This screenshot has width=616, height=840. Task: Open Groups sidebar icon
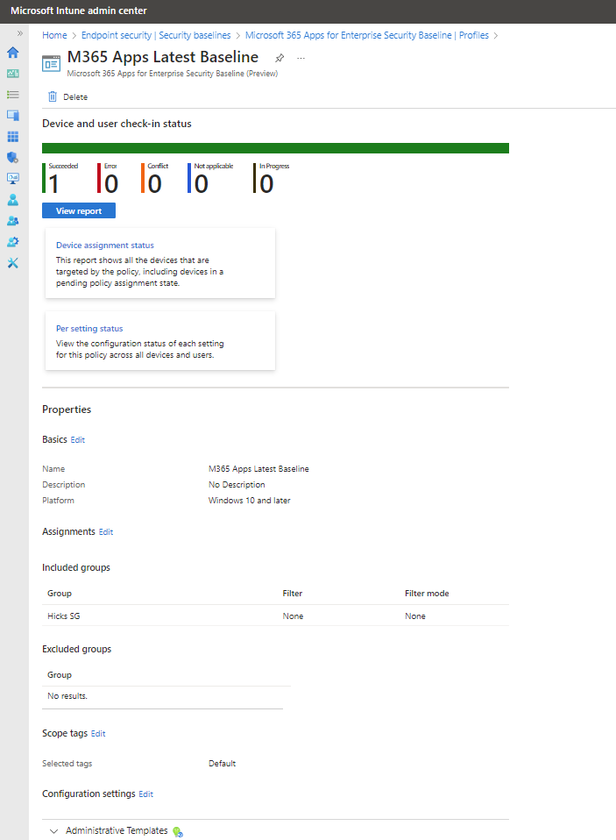[x=13, y=221]
